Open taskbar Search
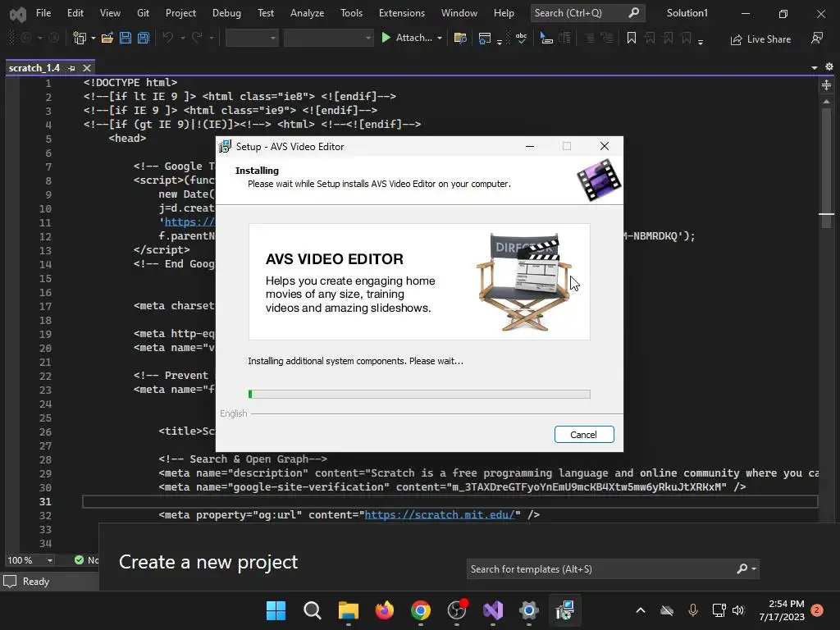The width and height of the screenshot is (840, 630). (x=313, y=610)
